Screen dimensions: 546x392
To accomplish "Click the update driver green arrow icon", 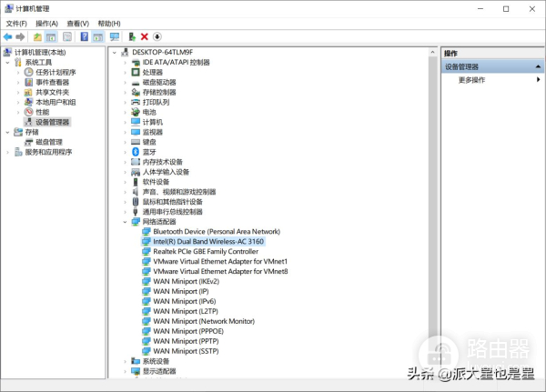I will click(x=132, y=37).
